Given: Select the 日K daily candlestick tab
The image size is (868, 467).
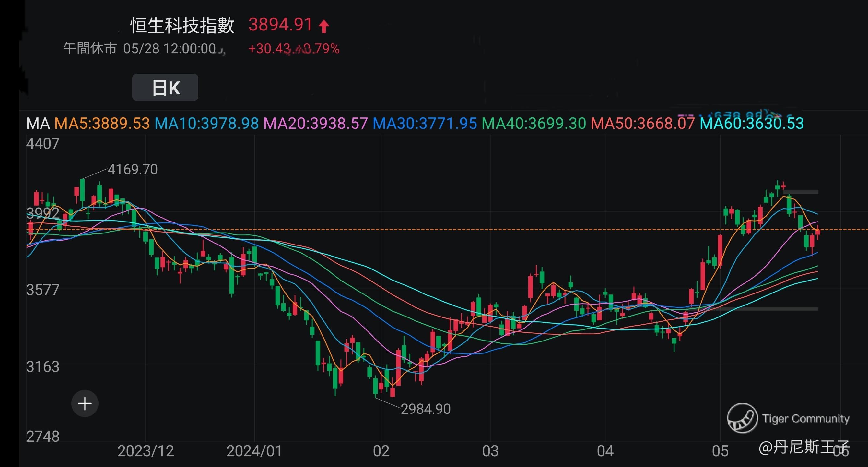Looking at the screenshot, I should [x=165, y=87].
